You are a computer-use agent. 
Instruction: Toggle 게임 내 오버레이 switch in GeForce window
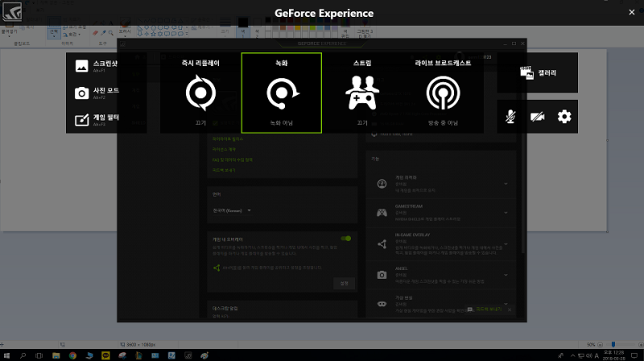346,238
